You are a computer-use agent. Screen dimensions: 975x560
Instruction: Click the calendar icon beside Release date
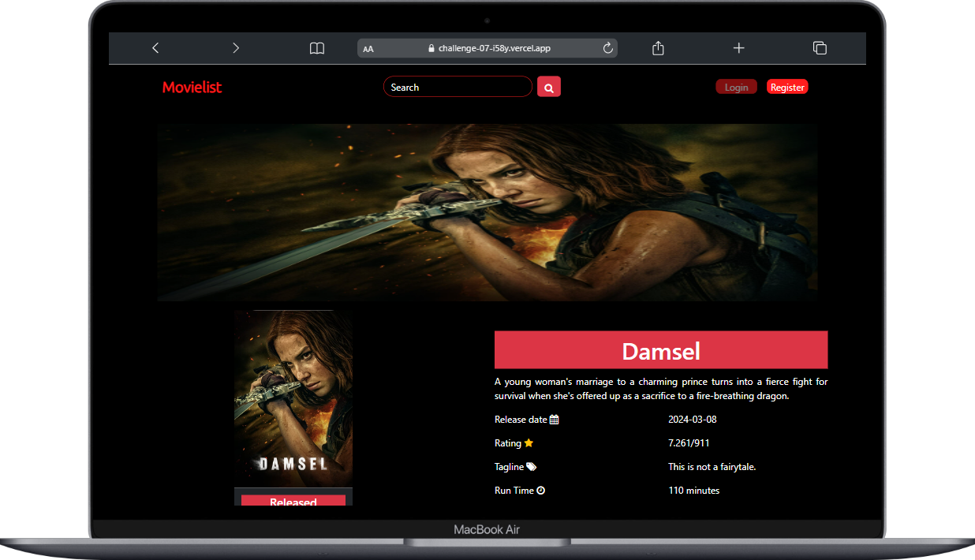554,420
